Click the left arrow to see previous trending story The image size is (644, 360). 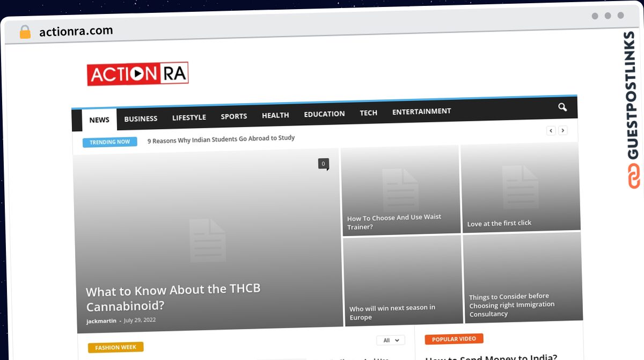(551, 130)
